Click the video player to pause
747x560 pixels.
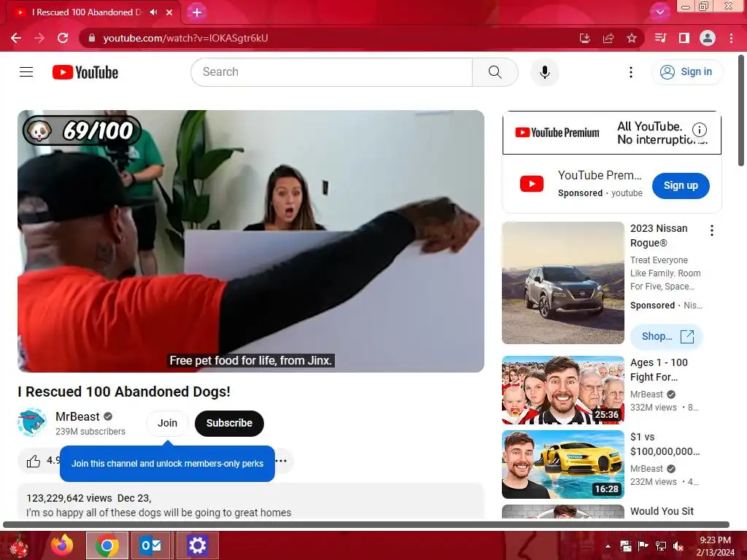[251, 241]
